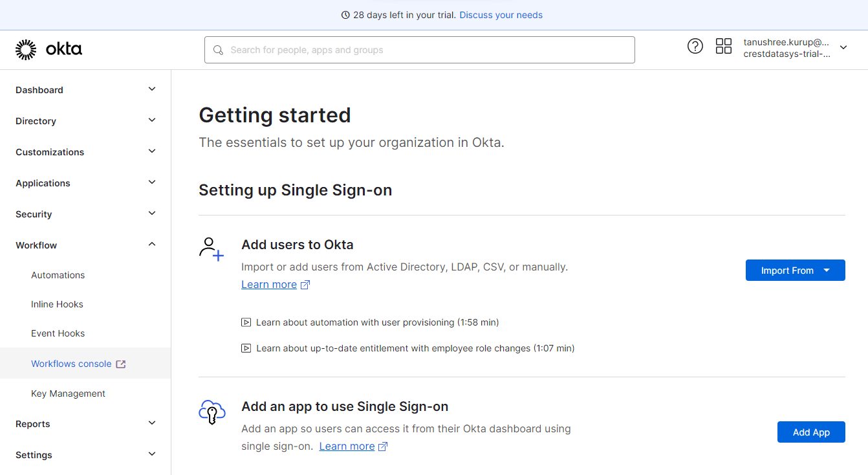The image size is (868, 475).
Task: Open Key Management menu item
Action: [68, 393]
